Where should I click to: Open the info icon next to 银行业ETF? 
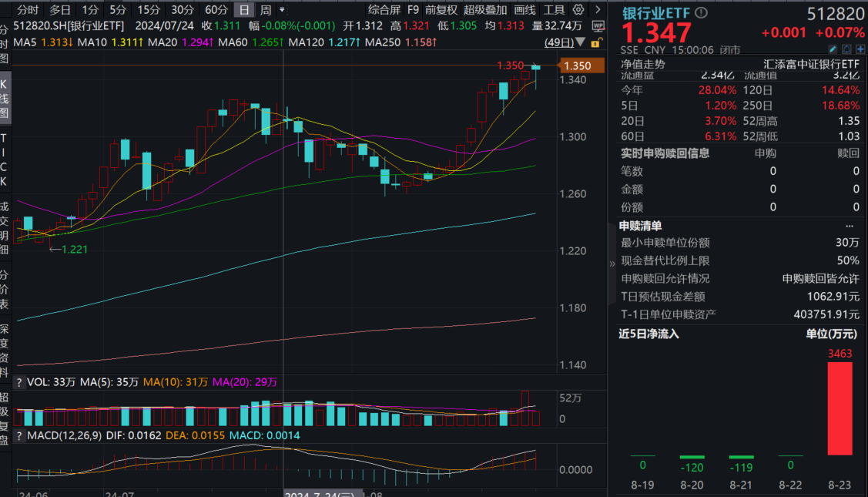pyautogui.click(x=701, y=13)
